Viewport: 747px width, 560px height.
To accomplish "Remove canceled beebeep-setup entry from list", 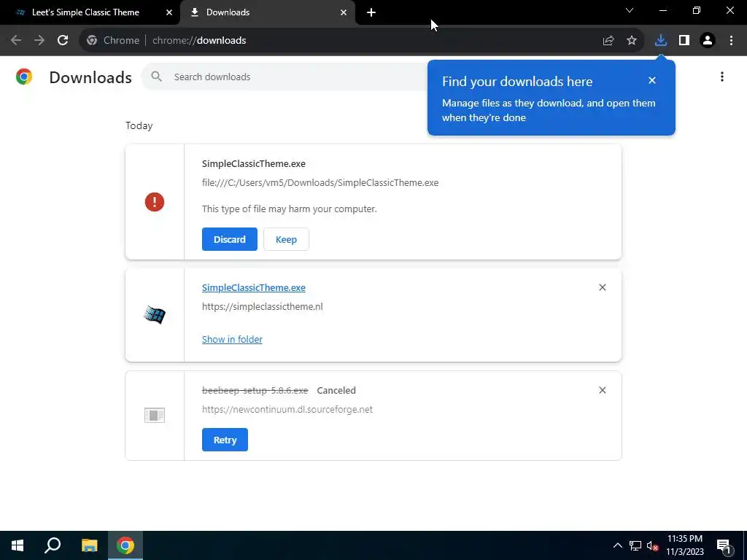I will tap(602, 390).
